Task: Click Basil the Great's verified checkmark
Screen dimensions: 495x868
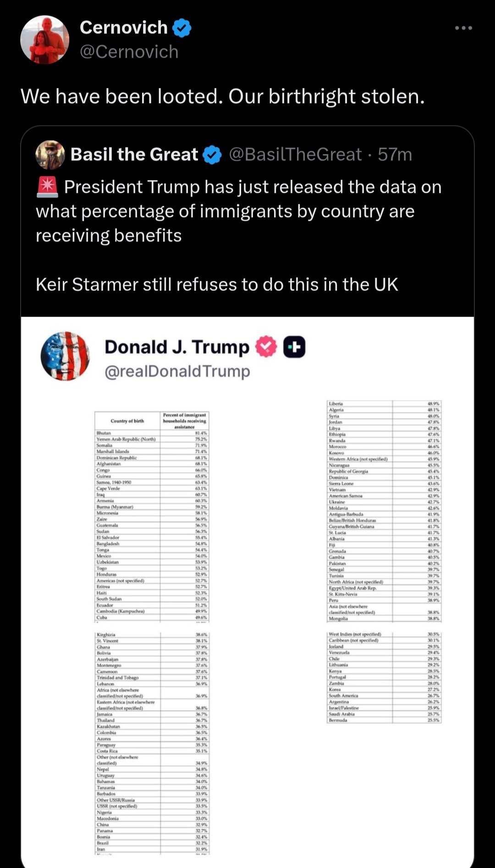Action: (x=212, y=155)
